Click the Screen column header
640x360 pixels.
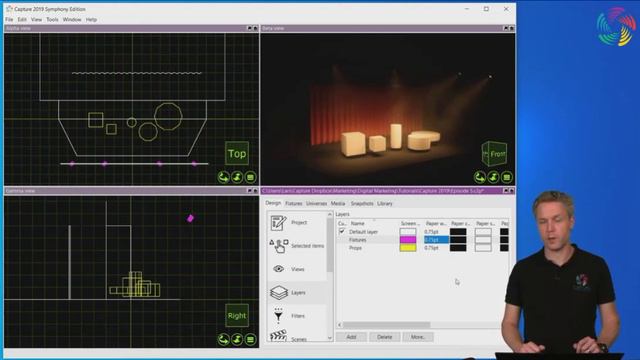(411, 223)
